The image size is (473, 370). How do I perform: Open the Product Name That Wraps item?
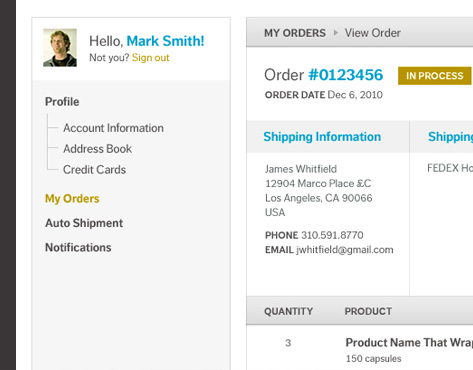409,343
